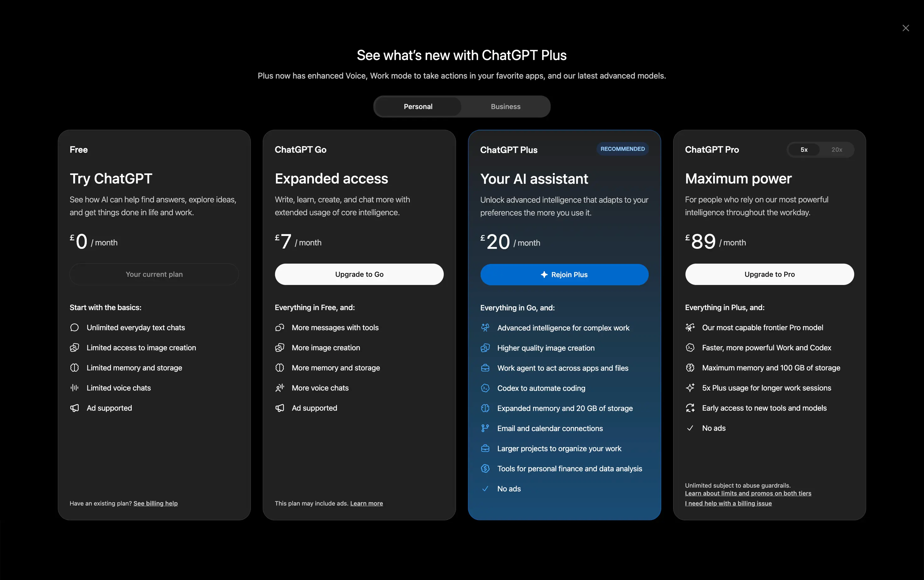Click the Everything in Plus, and: label

point(725,307)
